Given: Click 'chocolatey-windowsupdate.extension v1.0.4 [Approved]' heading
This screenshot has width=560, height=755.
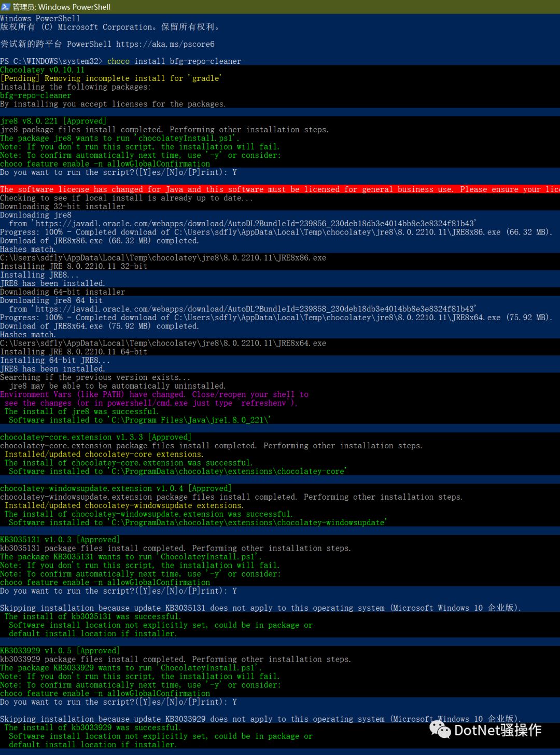Looking at the screenshot, I should pos(116,488).
